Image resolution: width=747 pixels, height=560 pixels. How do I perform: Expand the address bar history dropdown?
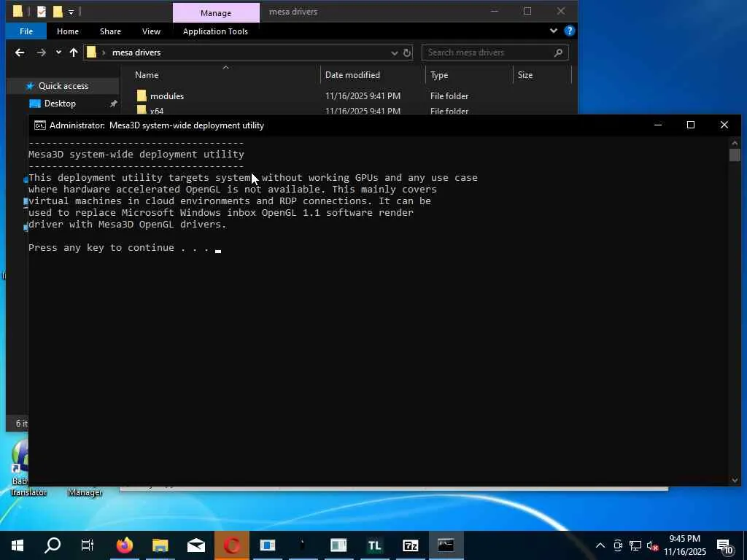(x=394, y=52)
